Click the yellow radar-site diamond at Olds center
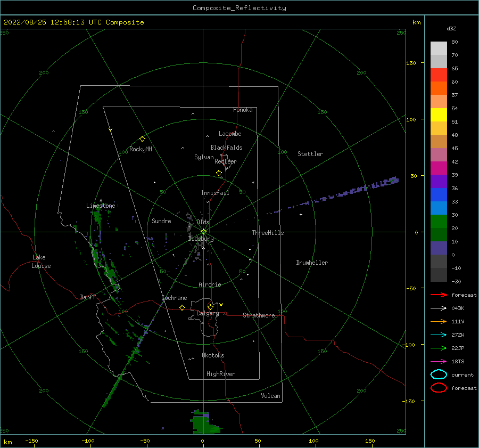479x448 pixels. coord(203,232)
